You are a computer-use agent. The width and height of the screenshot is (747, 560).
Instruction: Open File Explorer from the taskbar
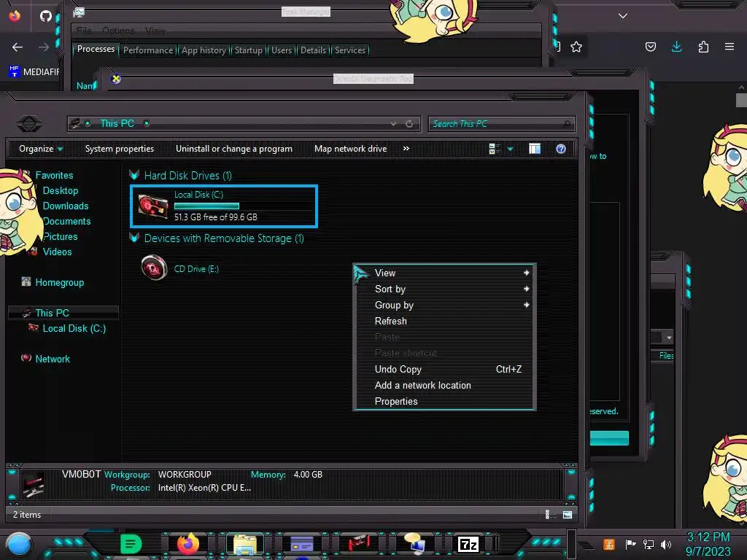click(x=245, y=544)
